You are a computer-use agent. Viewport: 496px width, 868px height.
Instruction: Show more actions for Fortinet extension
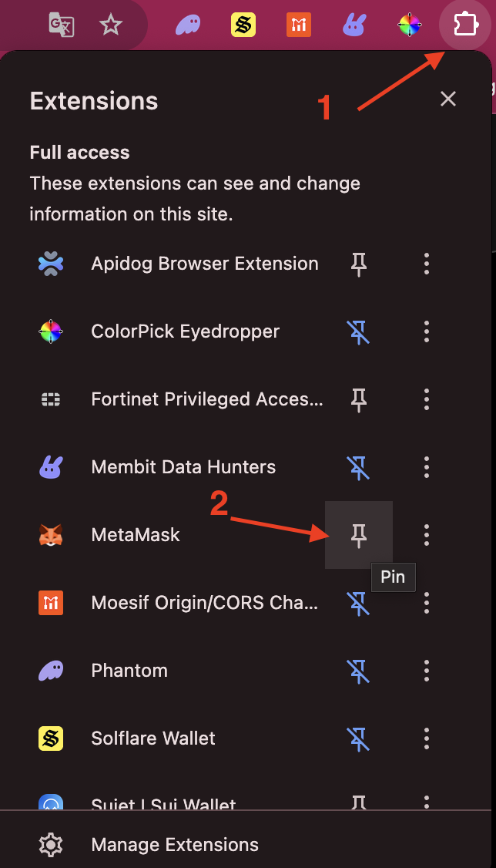[x=427, y=399]
